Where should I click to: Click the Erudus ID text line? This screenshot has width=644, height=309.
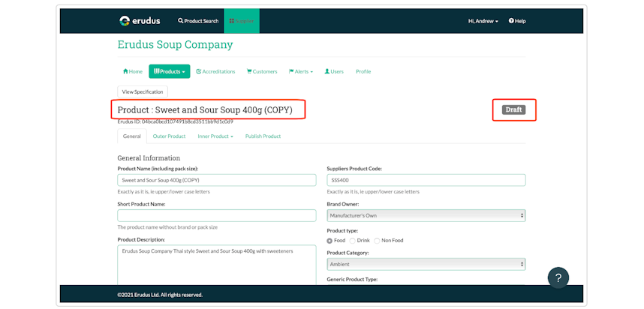pyautogui.click(x=176, y=122)
